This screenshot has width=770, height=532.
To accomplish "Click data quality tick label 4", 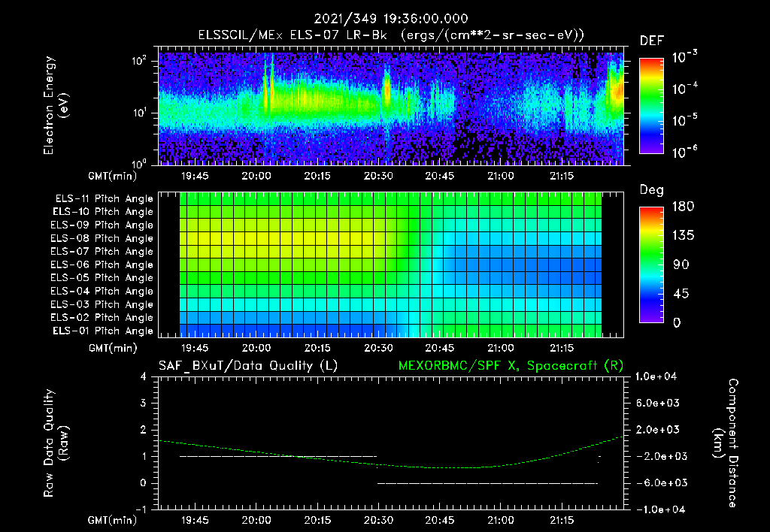I will coord(144,376).
